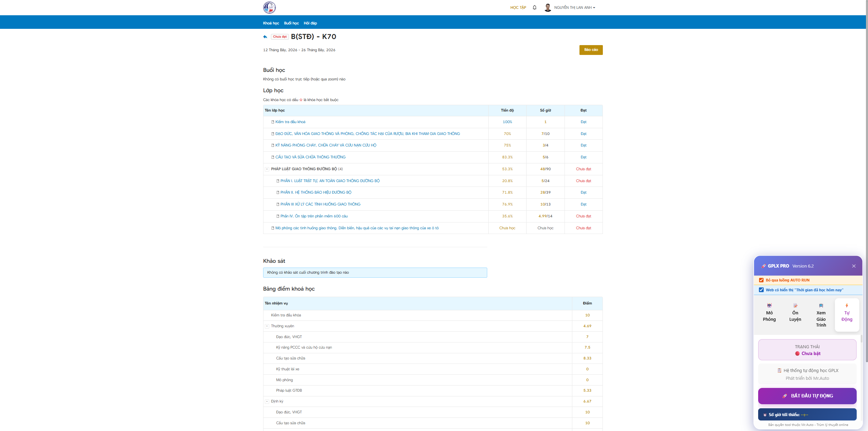This screenshot has height=431, width=868.
Task: Click the school logo in header
Action: pyautogui.click(x=269, y=7)
